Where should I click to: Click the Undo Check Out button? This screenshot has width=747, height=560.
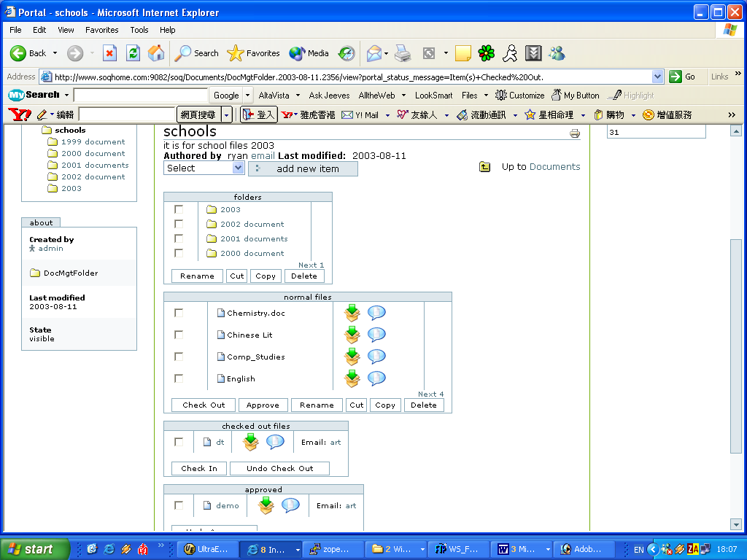pos(279,469)
